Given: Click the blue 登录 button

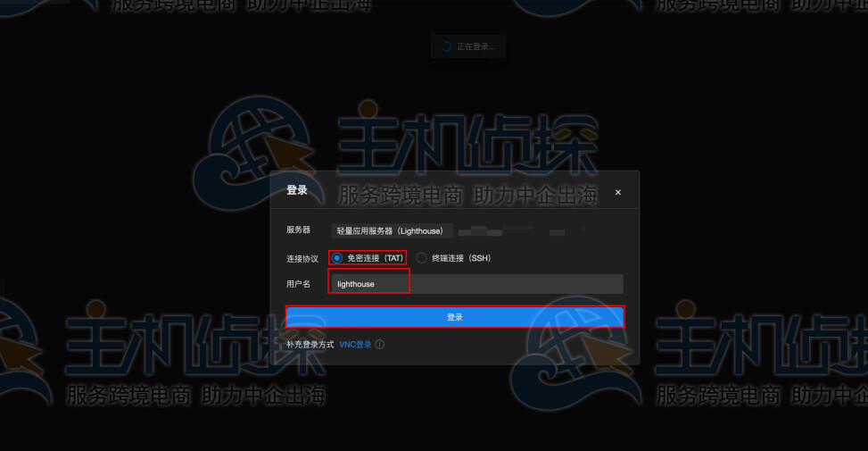Looking at the screenshot, I should [455, 317].
